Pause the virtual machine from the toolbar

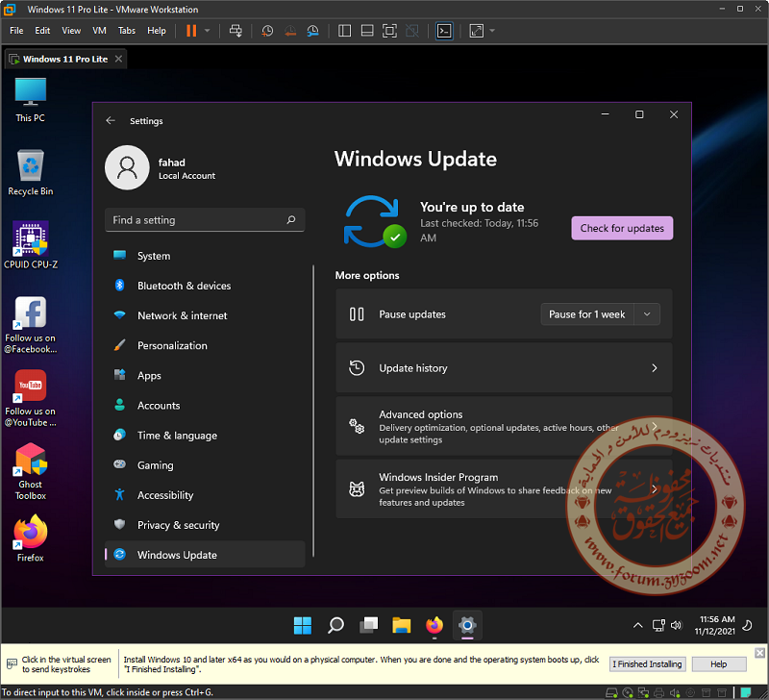191,31
